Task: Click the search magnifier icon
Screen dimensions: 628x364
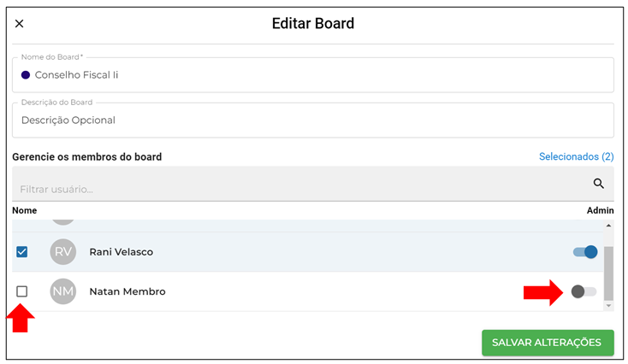Action: (x=598, y=184)
